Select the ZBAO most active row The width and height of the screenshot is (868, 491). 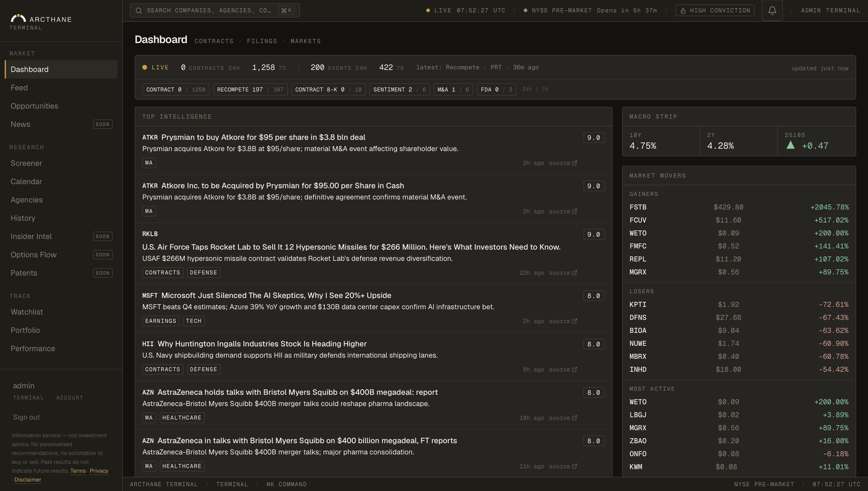(x=739, y=441)
